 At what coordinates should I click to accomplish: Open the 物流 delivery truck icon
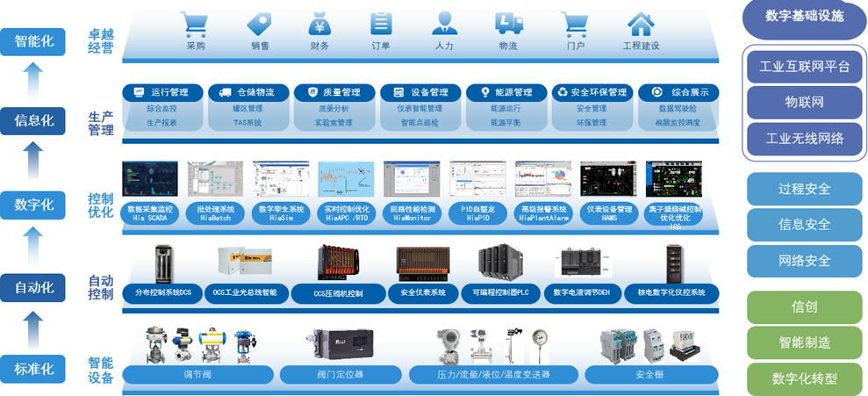coord(508,24)
